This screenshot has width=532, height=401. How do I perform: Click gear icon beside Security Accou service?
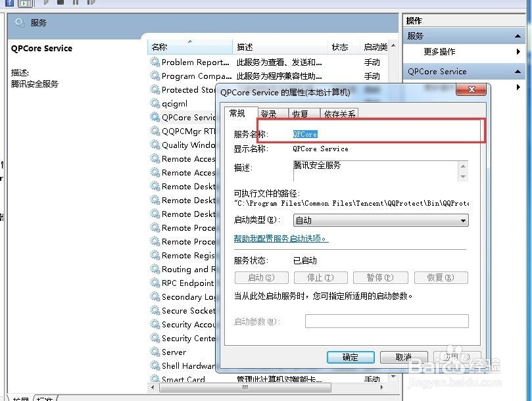click(155, 324)
